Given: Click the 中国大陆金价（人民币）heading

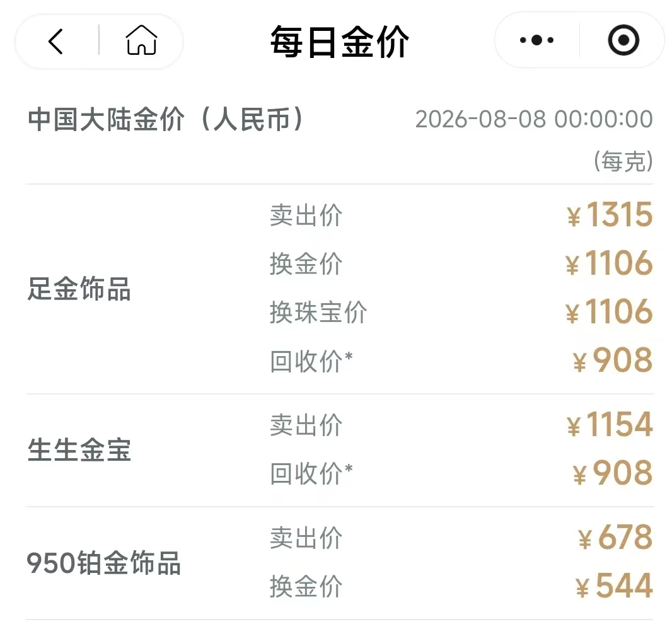Looking at the screenshot, I should (166, 119).
